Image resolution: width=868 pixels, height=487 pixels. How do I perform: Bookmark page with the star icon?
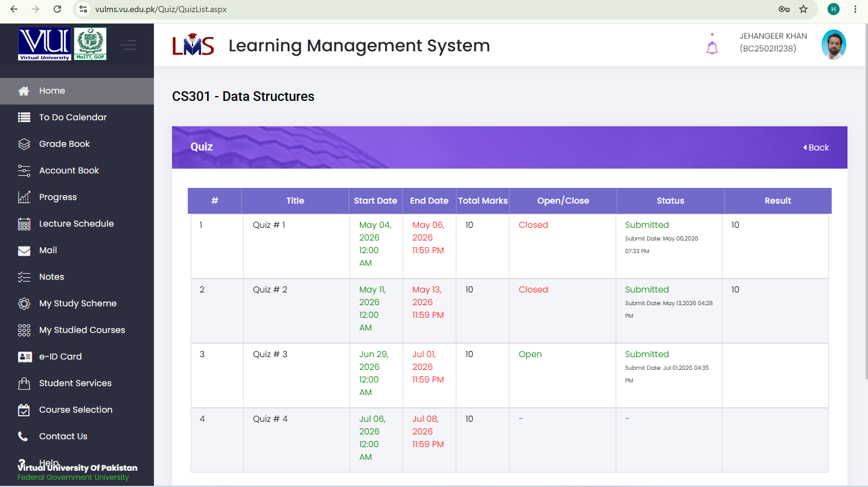click(803, 9)
